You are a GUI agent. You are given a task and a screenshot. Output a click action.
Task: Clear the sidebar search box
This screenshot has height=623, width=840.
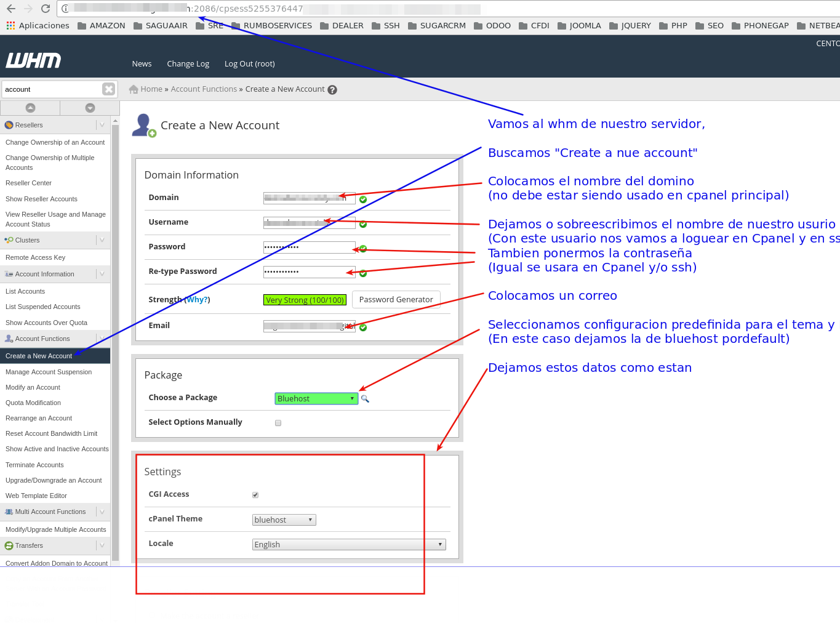pyautogui.click(x=109, y=89)
